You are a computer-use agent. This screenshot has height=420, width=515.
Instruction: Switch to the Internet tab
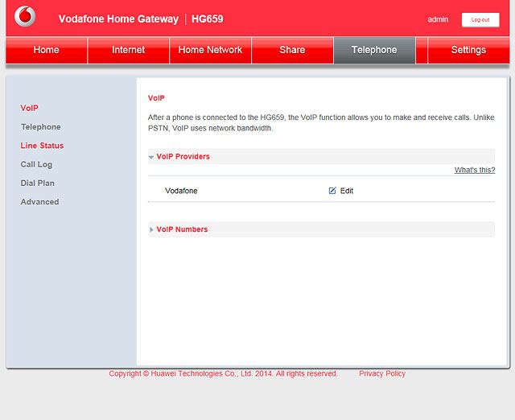[x=128, y=50]
